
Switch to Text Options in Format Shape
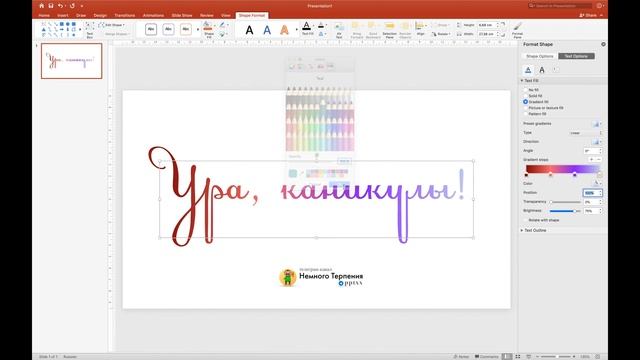click(576, 56)
